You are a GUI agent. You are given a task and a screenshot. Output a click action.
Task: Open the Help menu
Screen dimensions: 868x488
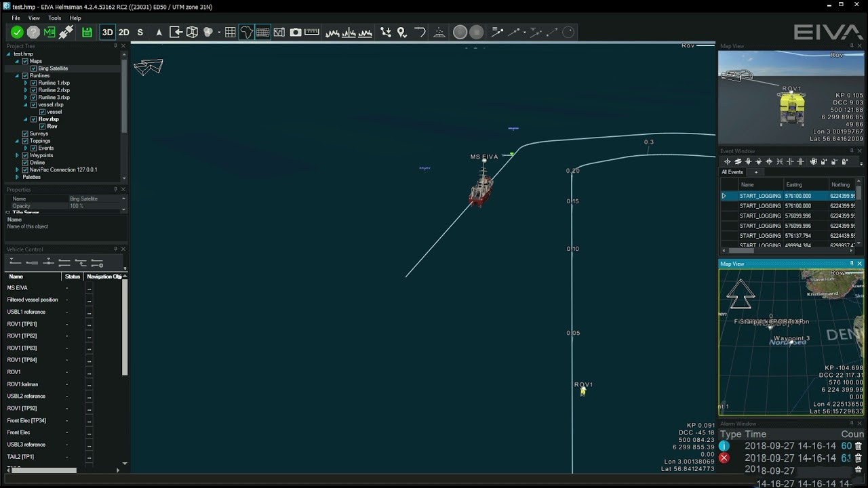click(75, 18)
